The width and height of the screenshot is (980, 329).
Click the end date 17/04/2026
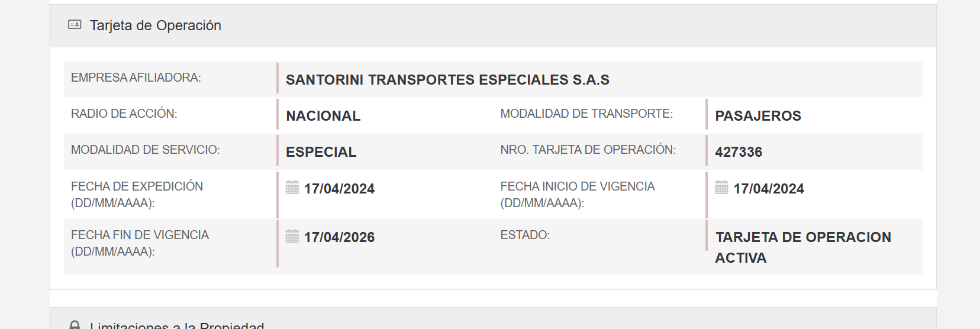(x=339, y=237)
